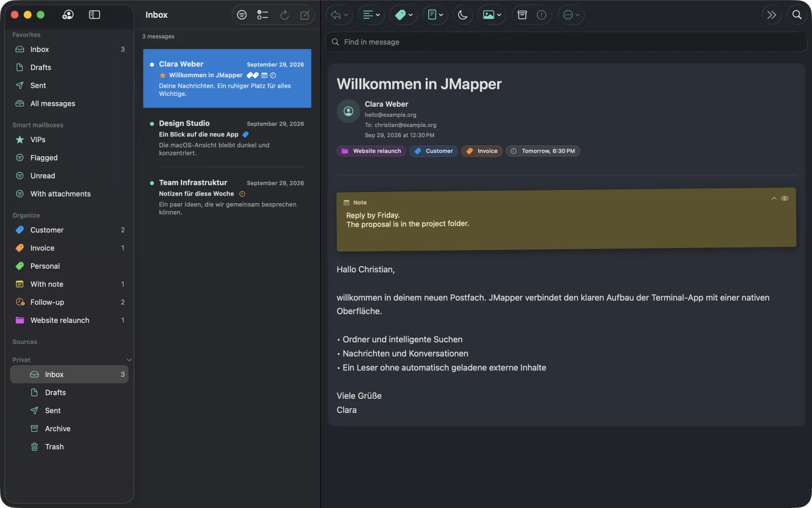Open Favorites Inbox mailbox

(x=70, y=49)
